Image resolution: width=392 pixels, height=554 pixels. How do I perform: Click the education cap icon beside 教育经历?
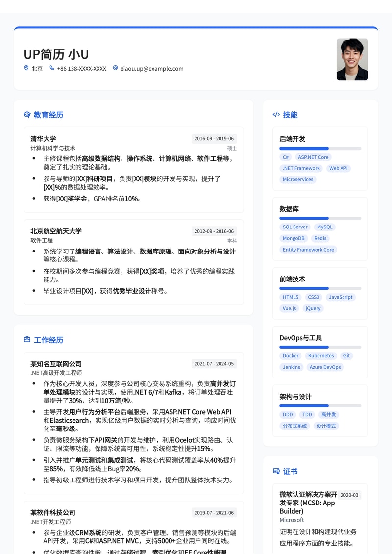pos(27,114)
